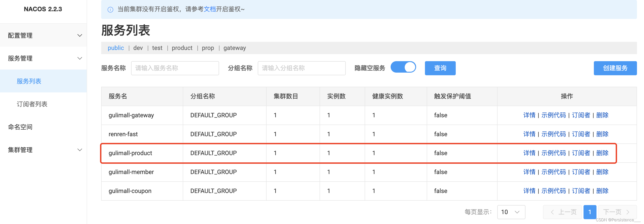This screenshot has width=644, height=224.
Task: Click 删除 for gulimall-member
Action: (x=602, y=172)
